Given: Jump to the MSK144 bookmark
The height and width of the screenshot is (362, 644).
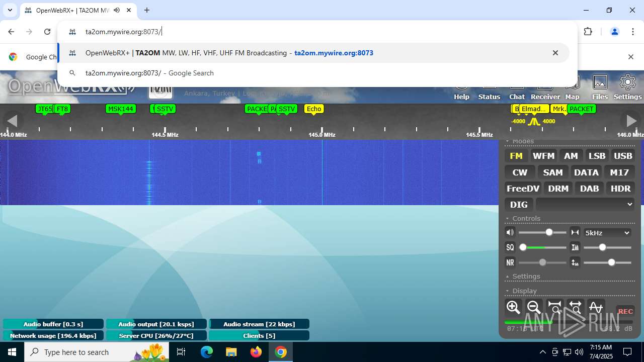Looking at the screenshot, I should tap(121, 109).
